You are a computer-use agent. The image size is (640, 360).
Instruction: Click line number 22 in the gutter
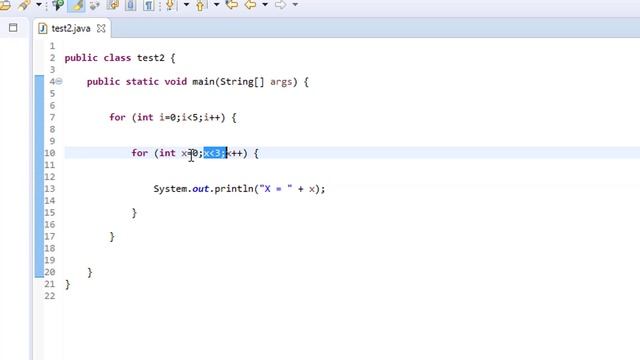[49, 296]
